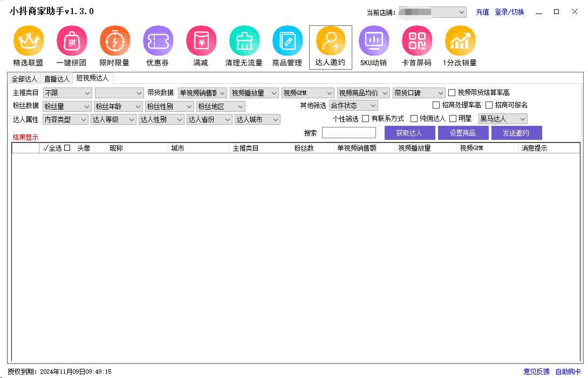The width and height of the screenshot is (588, 378).
Task: Open the 合作状态 dropdown
Action: (353, 106)
